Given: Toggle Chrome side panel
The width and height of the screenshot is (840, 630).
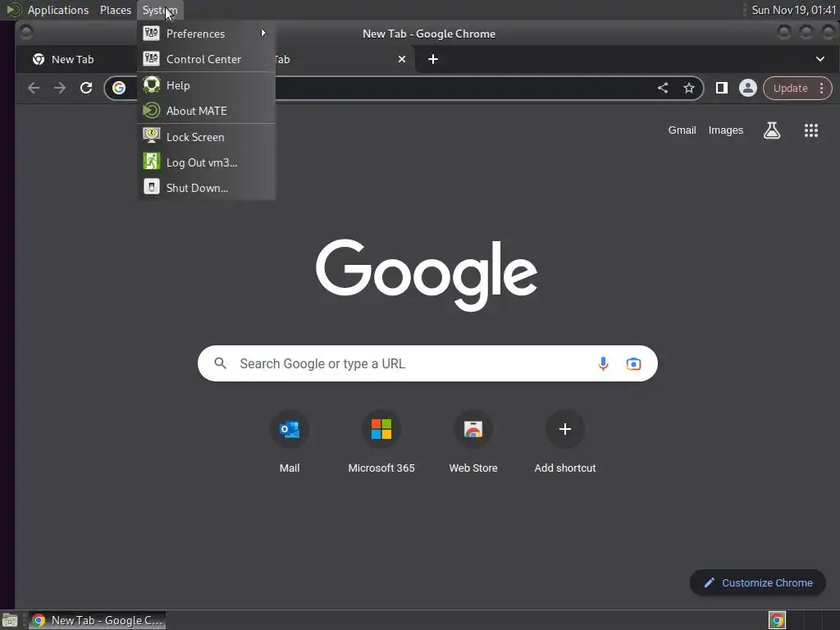Looking at the screenshot, I should 722,88.
